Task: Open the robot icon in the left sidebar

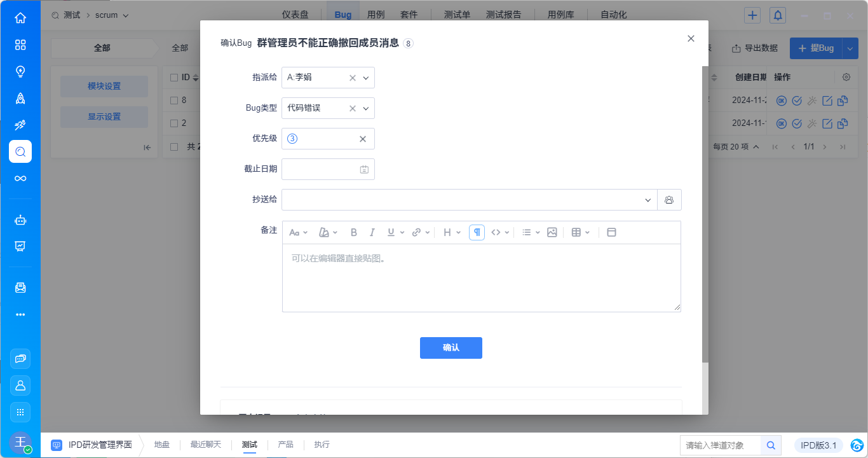Action: point(20,220)
